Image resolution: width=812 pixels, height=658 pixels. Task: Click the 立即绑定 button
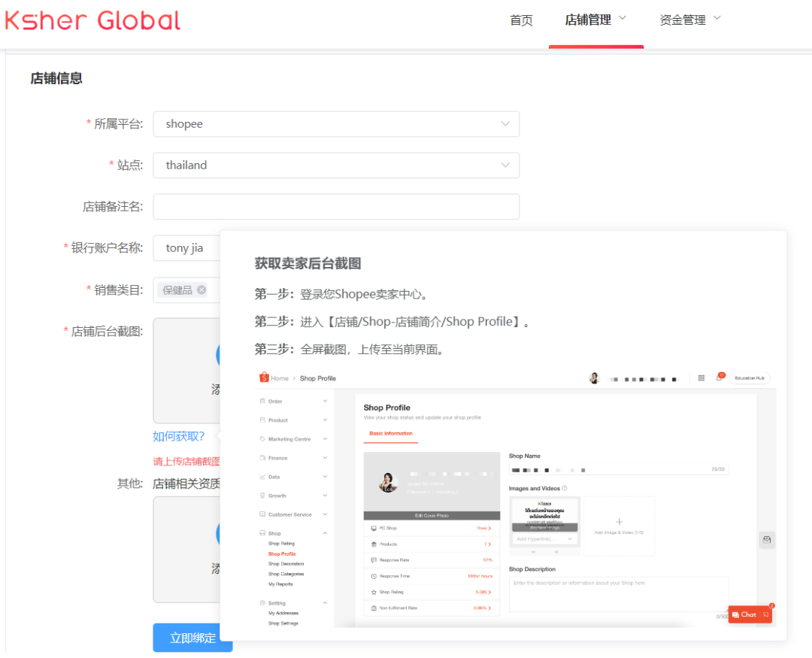tap(192, 637)
